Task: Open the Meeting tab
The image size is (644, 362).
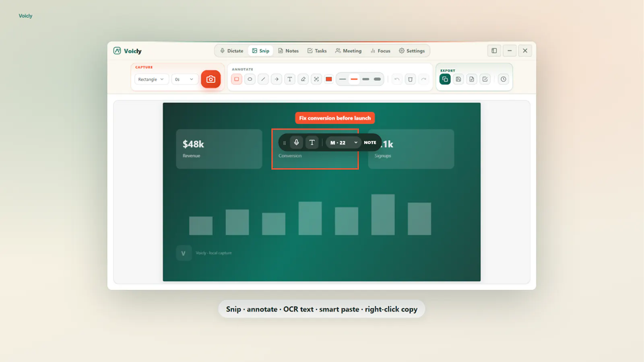Action: pyautogui.click(x=349, y=51)
